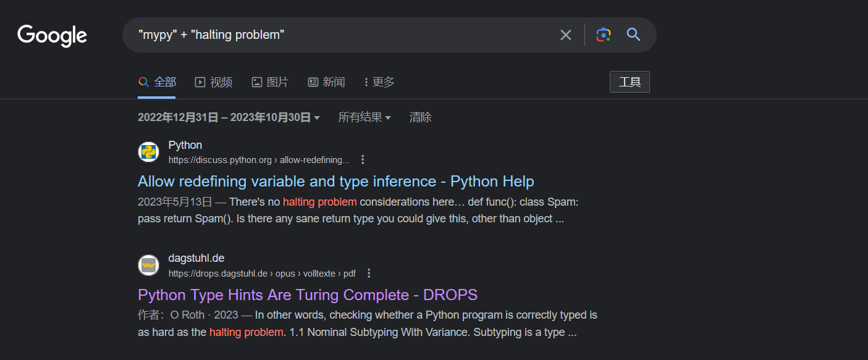Click the '作者: O Roth · 2023' snippet text

click(x=188, y=315)
